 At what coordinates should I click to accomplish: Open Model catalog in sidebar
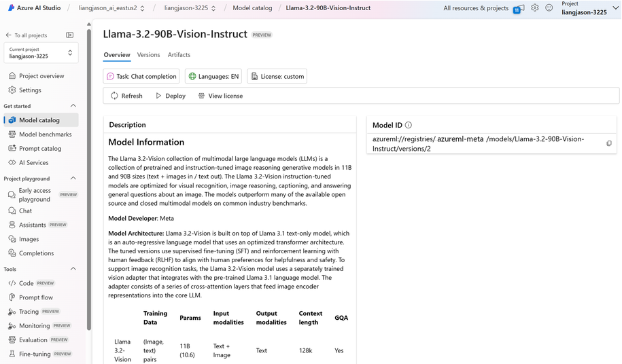pos(41,120)
